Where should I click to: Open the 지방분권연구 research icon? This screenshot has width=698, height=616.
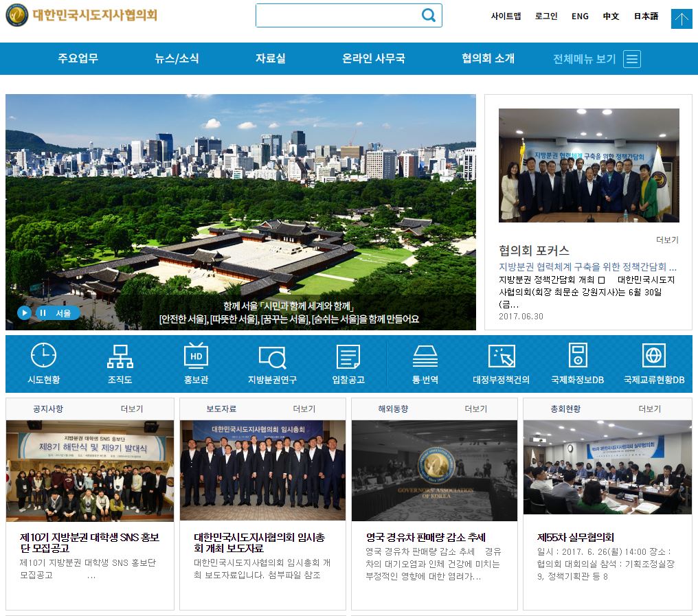coord(272,358)
